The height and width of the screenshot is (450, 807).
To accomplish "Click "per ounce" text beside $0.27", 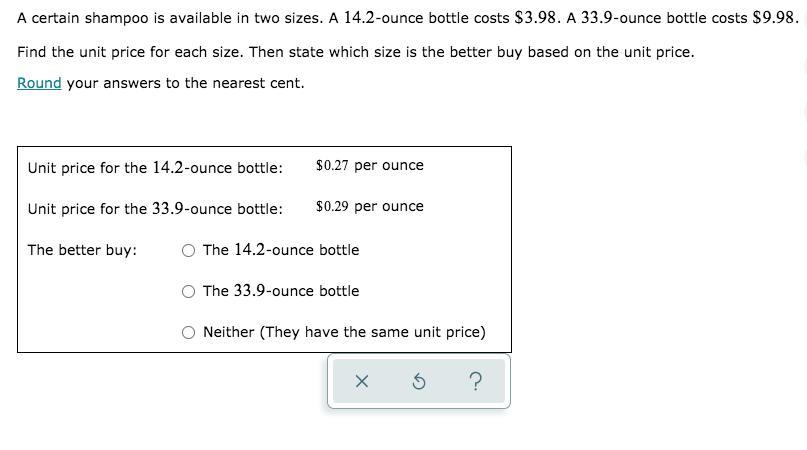I will click(388, 165).
